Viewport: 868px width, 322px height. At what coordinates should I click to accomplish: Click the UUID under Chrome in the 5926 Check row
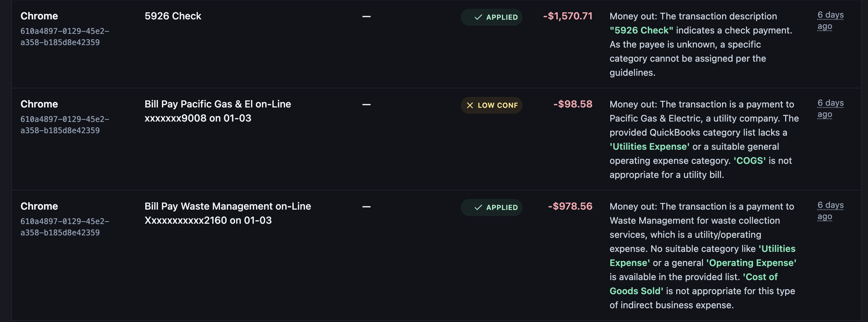(65, 37)
